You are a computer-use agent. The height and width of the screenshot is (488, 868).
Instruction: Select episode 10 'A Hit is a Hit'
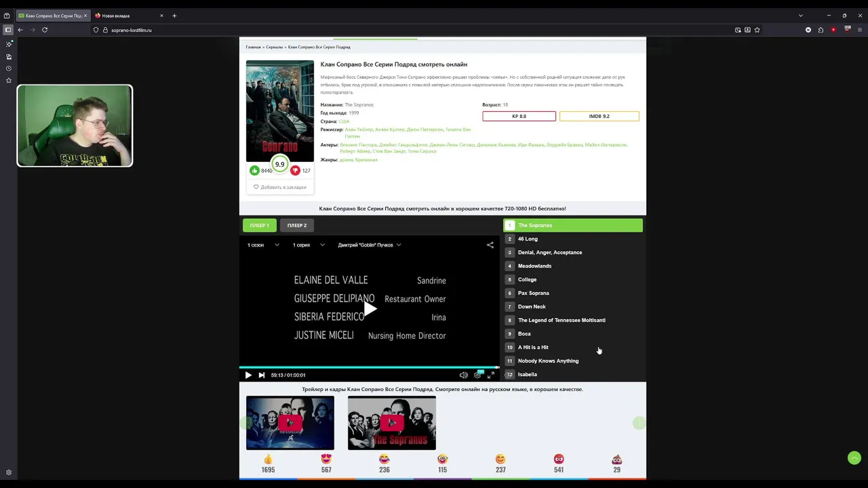[573, 347]
